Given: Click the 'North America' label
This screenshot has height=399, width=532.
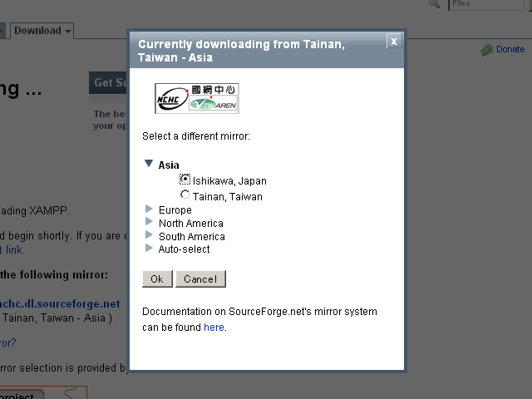Looking at the screenshot, I should coord(191,224).
